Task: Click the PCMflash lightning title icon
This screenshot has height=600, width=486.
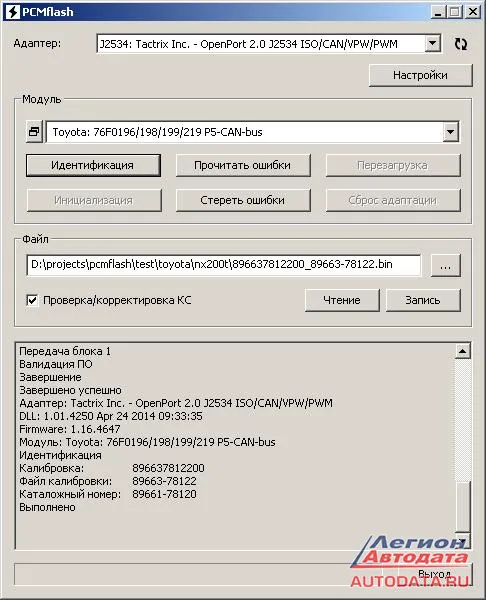Action: point(13,12)
